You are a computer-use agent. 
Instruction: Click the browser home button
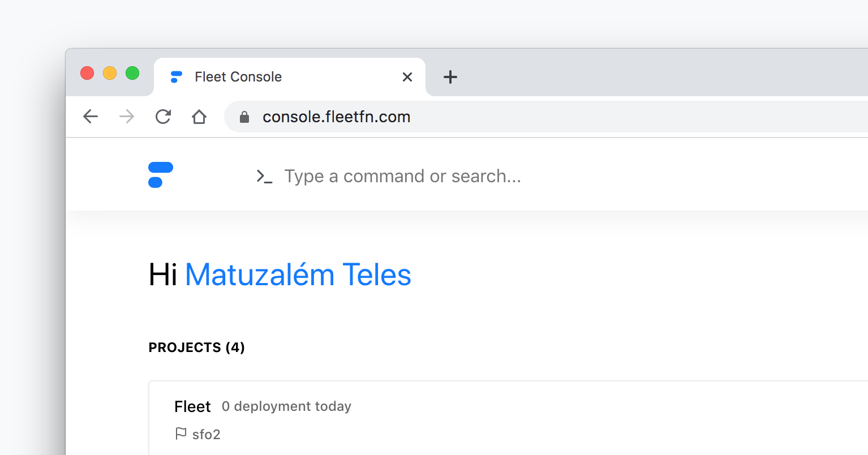pos(199,117)
